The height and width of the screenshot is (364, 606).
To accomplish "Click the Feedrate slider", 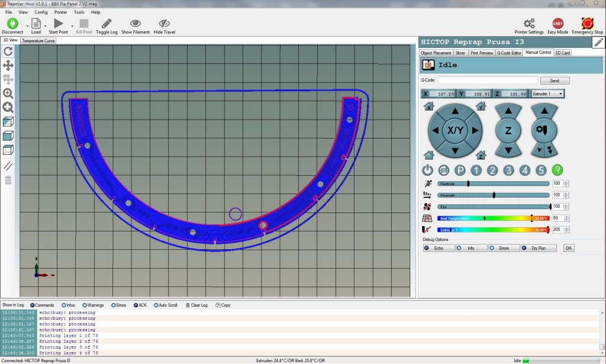I will (x=494, y=184).
